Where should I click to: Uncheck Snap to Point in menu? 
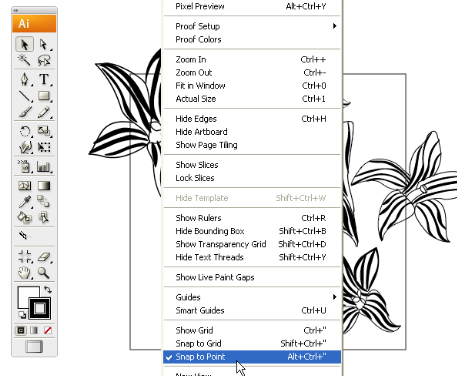252,357
